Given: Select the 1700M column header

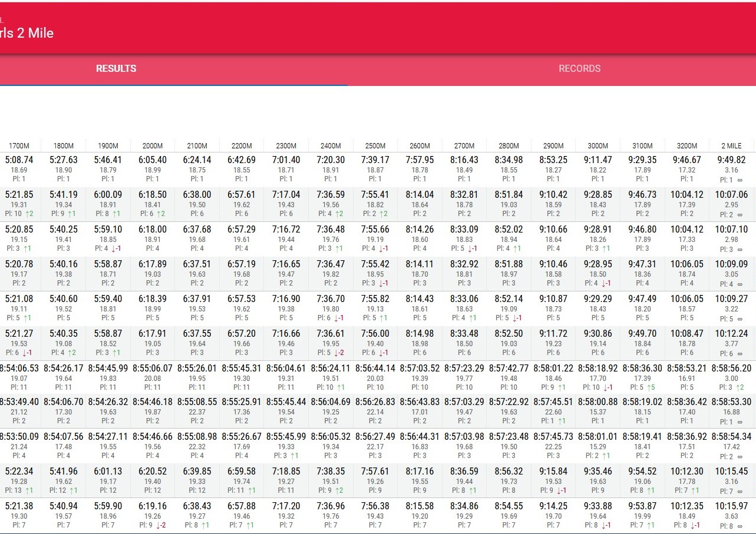Looking at the screenshot, I should pyautogui.click(x=19, y=146).
